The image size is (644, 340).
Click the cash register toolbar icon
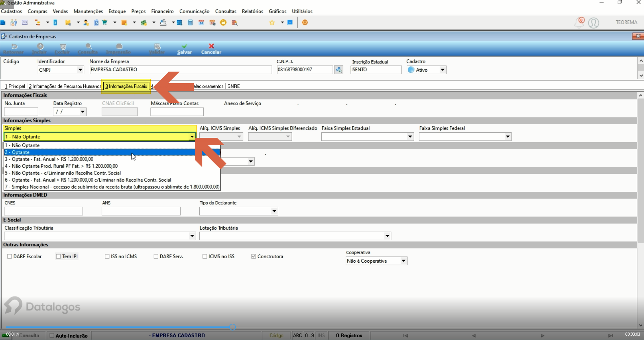(x=163, y=22)
